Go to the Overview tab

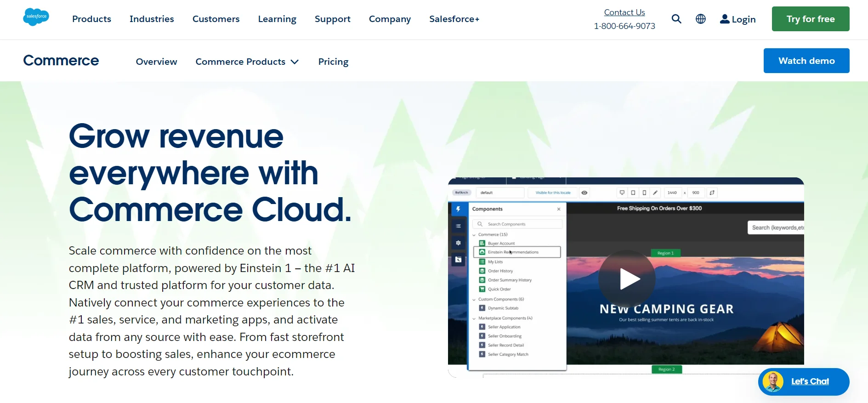point(156,62)
